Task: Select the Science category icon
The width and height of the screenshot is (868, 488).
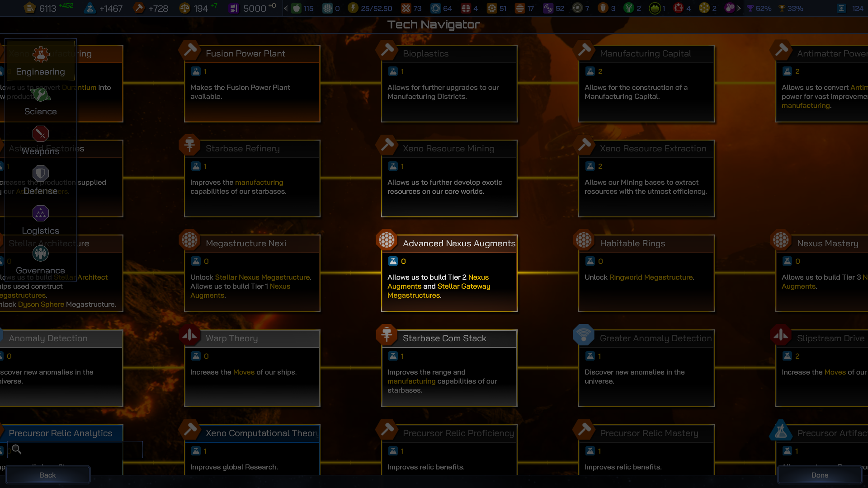Action: [41, 95]
